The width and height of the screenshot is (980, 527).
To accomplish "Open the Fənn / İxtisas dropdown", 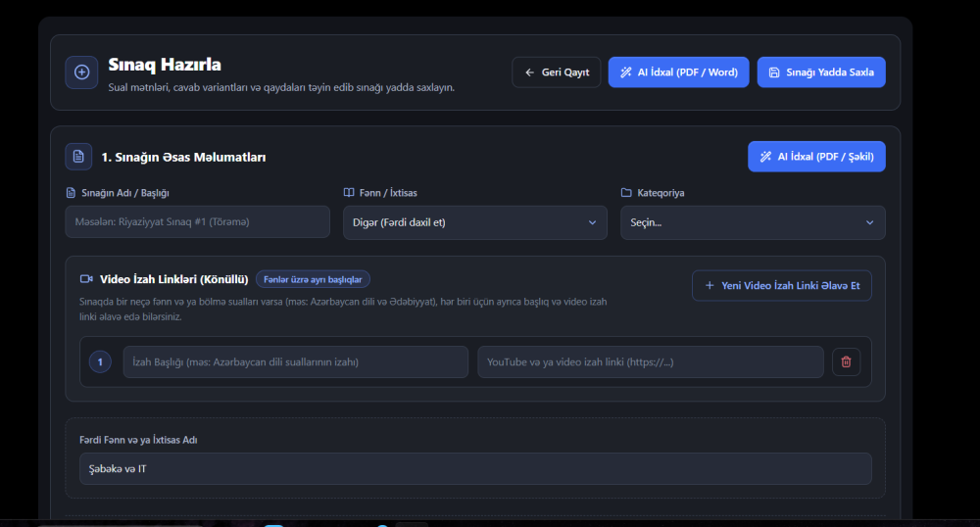I will pos(475,222).
